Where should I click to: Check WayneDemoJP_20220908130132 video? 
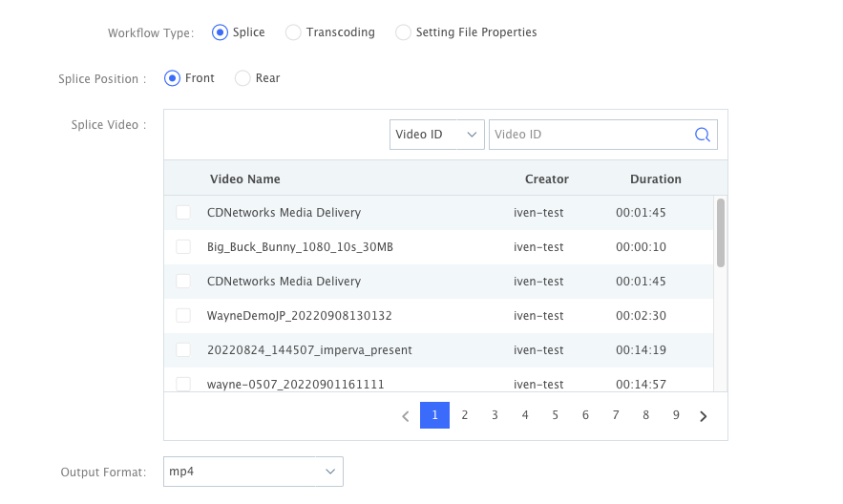pyautogui.click(x=183, y=315)
